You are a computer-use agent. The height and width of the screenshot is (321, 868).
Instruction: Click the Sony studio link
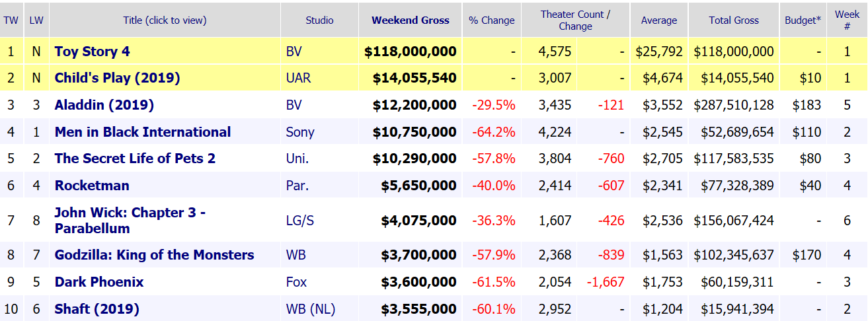[x=300, y=132]
